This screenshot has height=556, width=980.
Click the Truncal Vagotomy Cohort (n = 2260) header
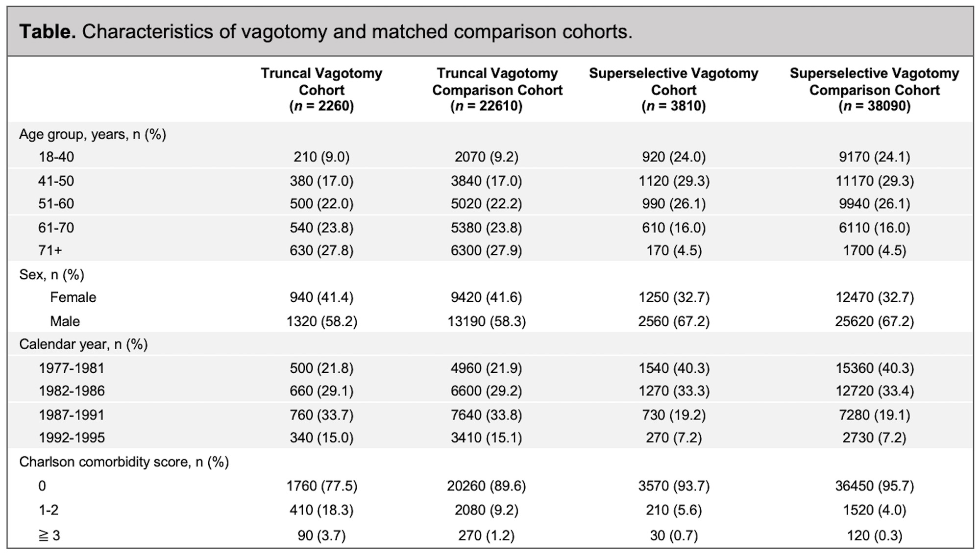(321, 90)
